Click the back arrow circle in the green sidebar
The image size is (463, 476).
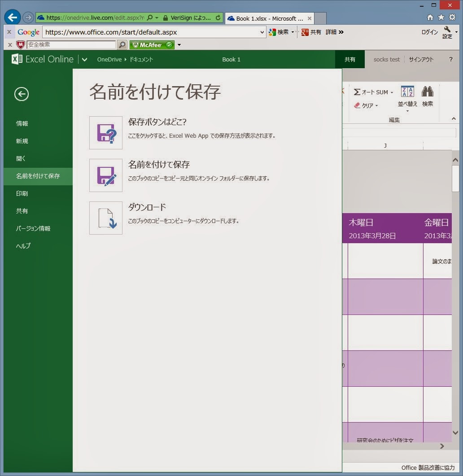(22, 94)
